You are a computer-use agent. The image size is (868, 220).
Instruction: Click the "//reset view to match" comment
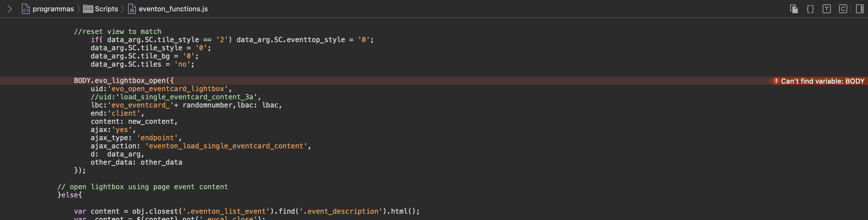[117, 32]
